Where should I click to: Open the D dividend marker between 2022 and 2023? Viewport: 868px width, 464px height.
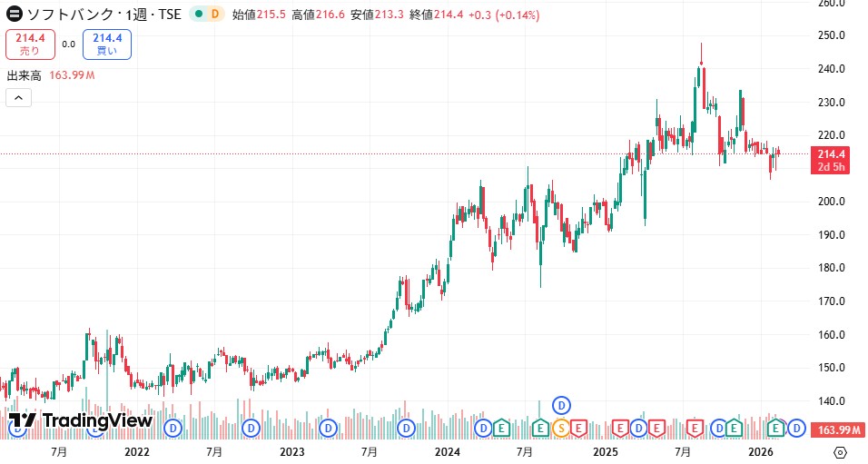251,428
